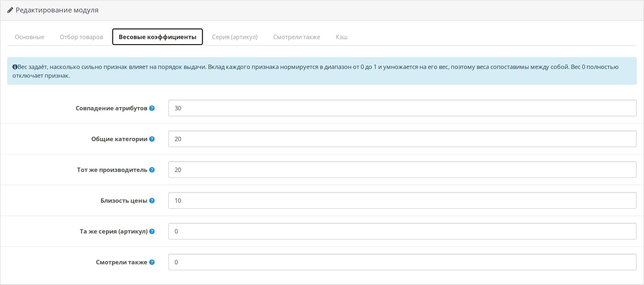Click the Общие категории label
644x285 pixels.
tap(119, 139)
